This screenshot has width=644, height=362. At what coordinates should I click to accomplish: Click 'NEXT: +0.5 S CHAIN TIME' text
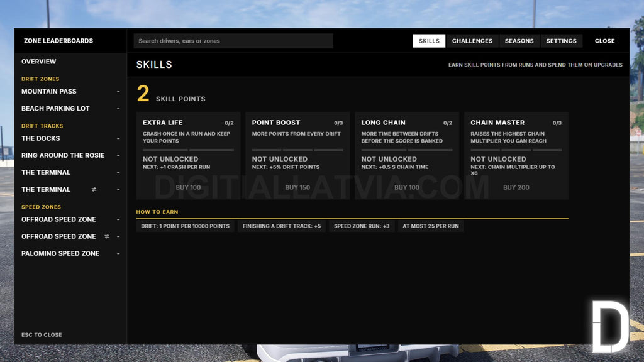pos(395,167)
